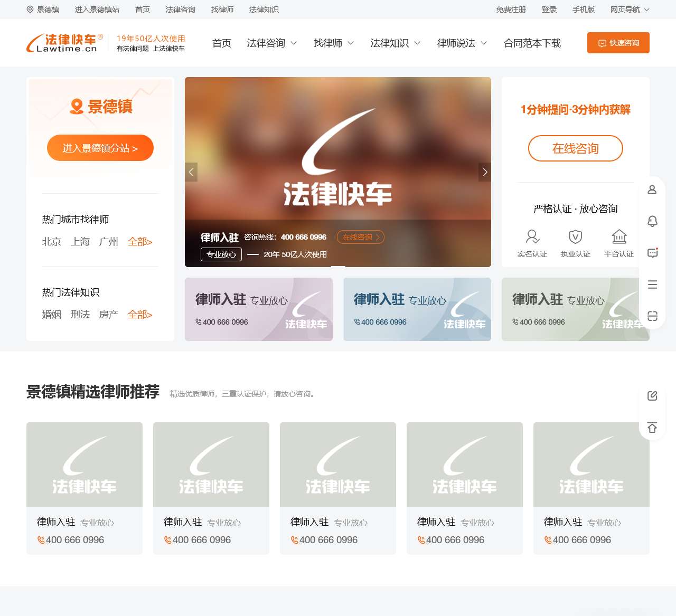
Task: Click the back-to-top arrow icon
Action: [x=652, y=428]
